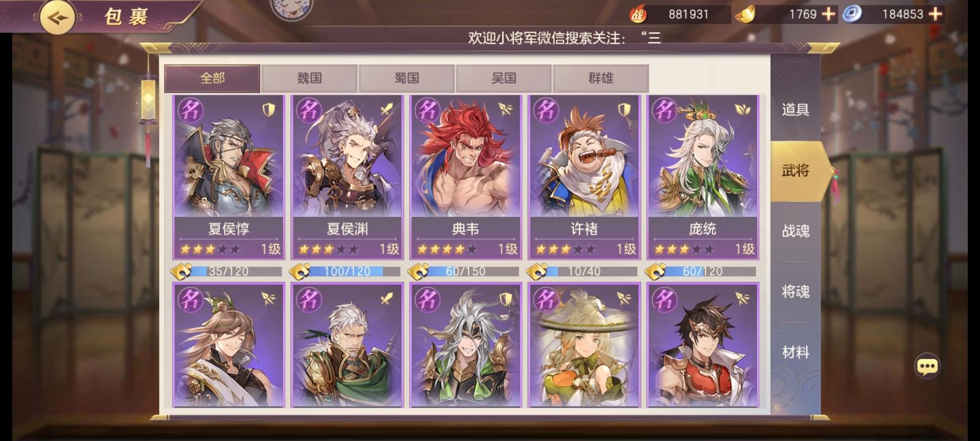
Task: Go to the 材料 materials section
Action: click(x=796, y=352)
